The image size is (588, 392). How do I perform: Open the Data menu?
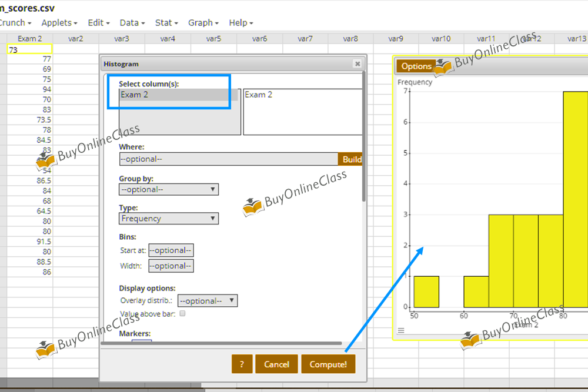point(129,23)
